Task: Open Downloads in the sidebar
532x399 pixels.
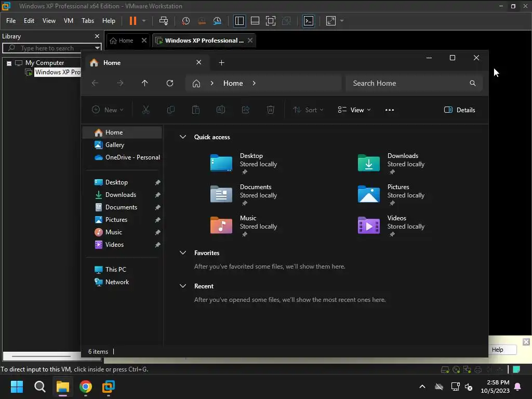Action: coord(121,195)
